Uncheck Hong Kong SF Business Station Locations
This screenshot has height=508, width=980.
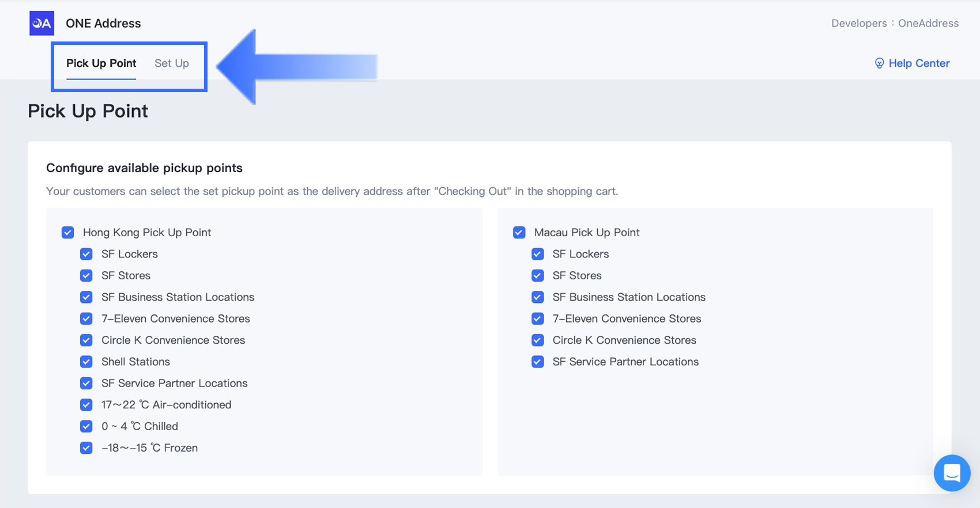pyautogui.click(x=86, y=297)
